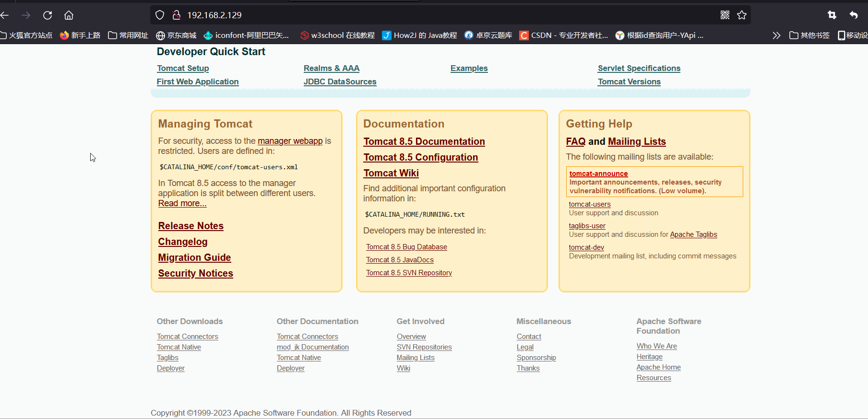Open the 其他书签 bookmarks folder
This screenshot has width=868, height=419.
(x=809, y=35)
